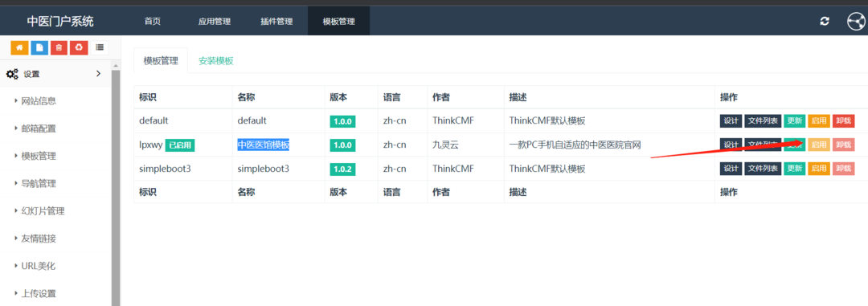This screenshot has height=306, width=868.
Task: Click the blue document icon button
Action: (39, 48)
